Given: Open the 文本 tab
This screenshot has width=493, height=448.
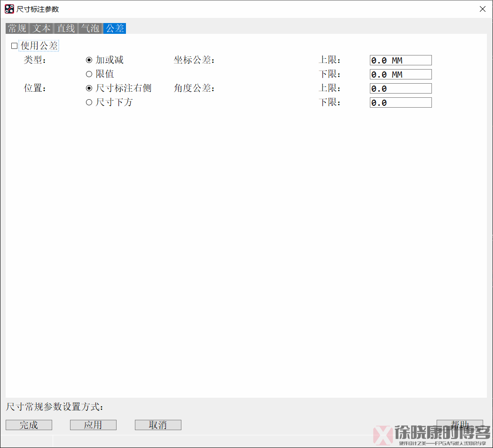Looking at the screenshot, I should pos(41,29).
